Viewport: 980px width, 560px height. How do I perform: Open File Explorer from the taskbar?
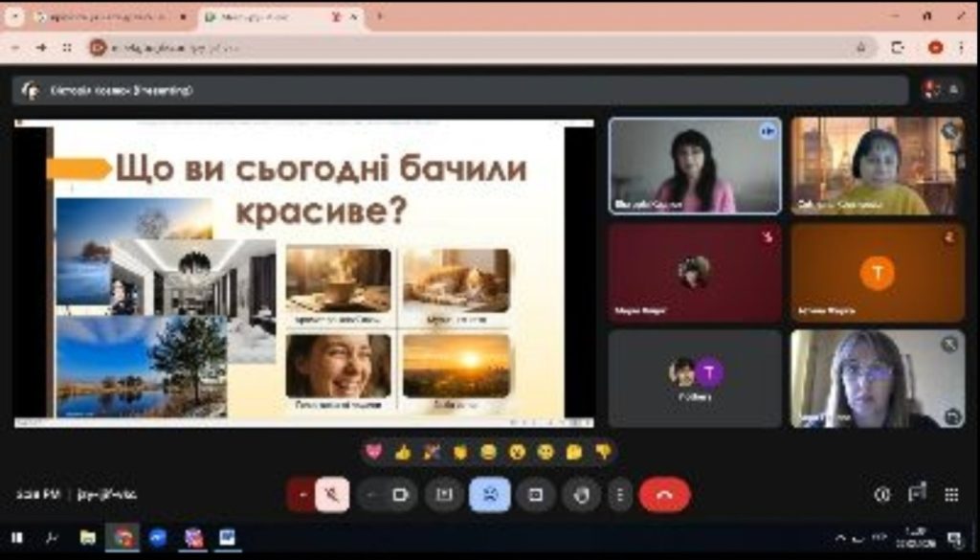87,537
